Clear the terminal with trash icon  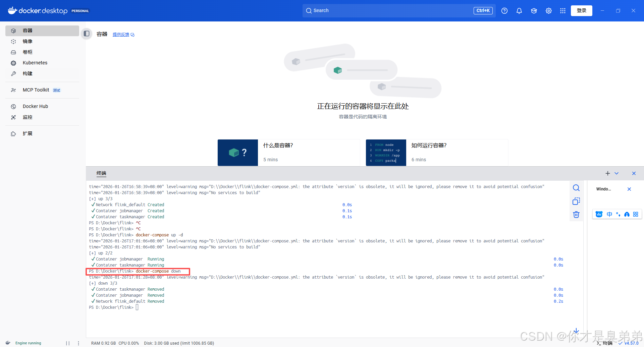tap(576, 215)
